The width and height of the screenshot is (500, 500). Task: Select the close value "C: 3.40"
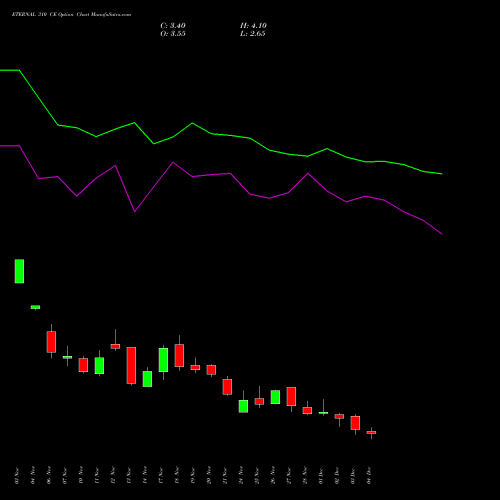click(x=173, y=26)
